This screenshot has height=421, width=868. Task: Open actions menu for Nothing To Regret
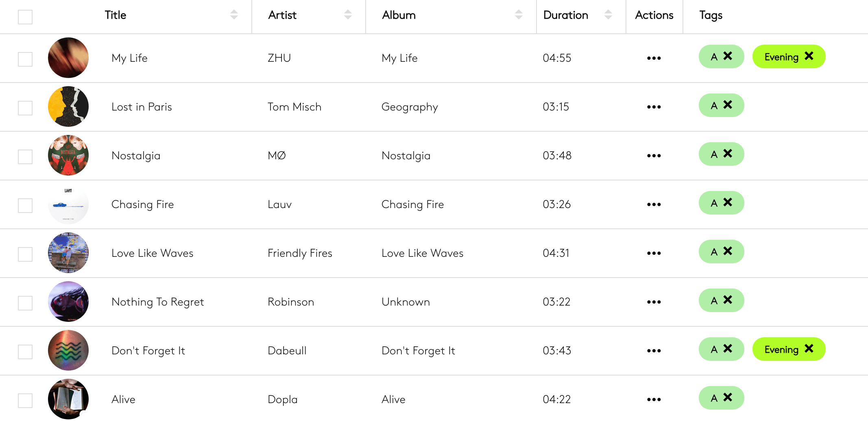pos(654,302)
